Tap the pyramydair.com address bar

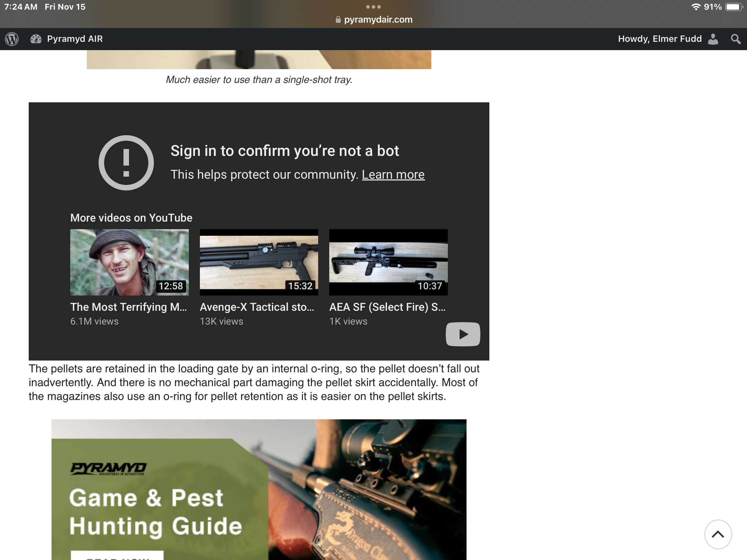pyautogui.click(x=373, y=20)
